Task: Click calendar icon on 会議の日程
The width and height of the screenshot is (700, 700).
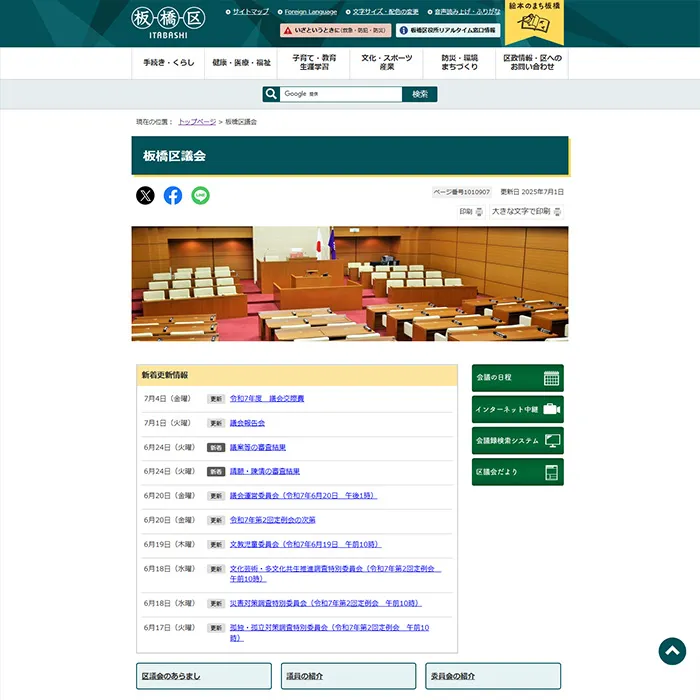Action: click(x=551, y=378)
